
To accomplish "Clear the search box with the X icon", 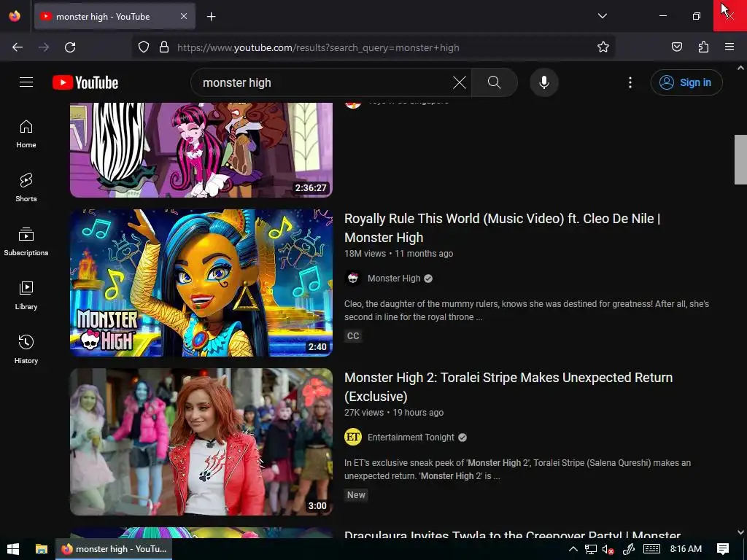I will [x=460, y=82].
